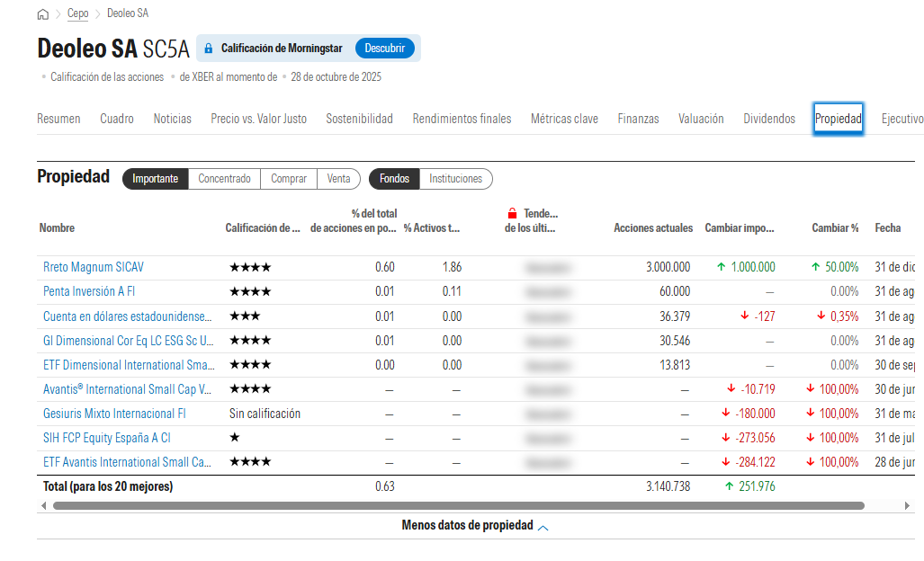The height and width of the screenshot is (561, 924).
Task: Switch to the Valuación tab
Action: click(701, 119)
